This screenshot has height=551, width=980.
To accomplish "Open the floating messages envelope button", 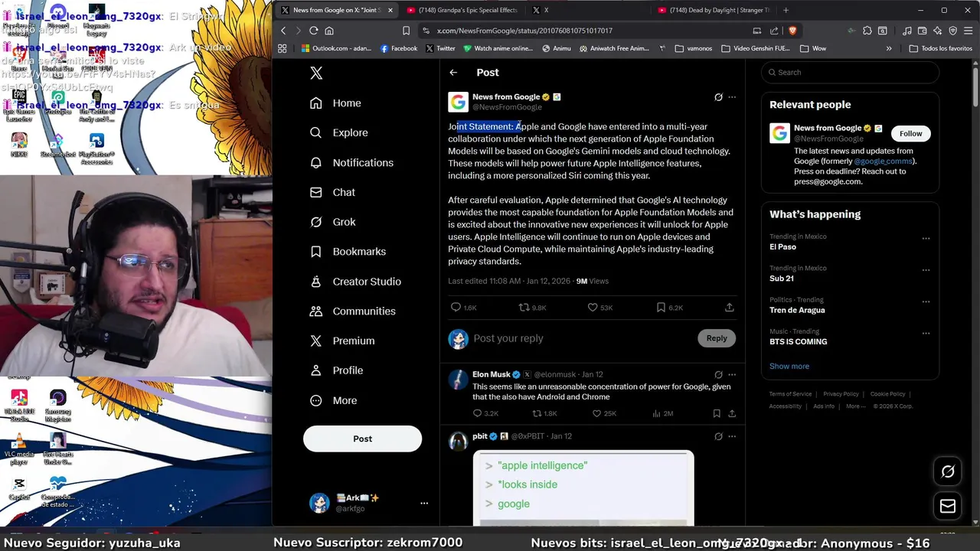I will click(x=948, y=506).
